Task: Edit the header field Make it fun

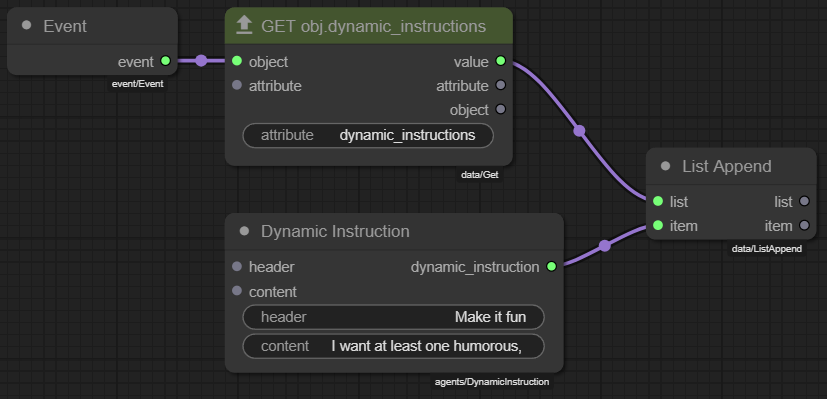Action: [x=393, y=317]
